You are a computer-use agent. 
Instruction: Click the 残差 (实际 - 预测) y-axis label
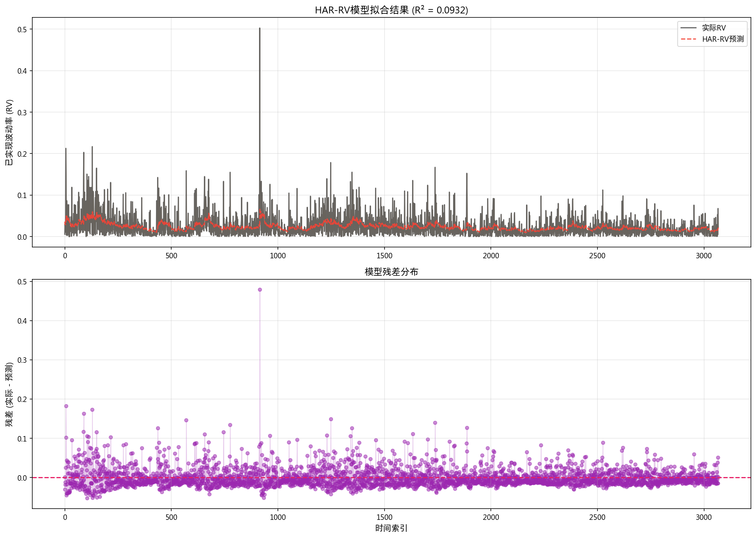(x=9, y=394)
